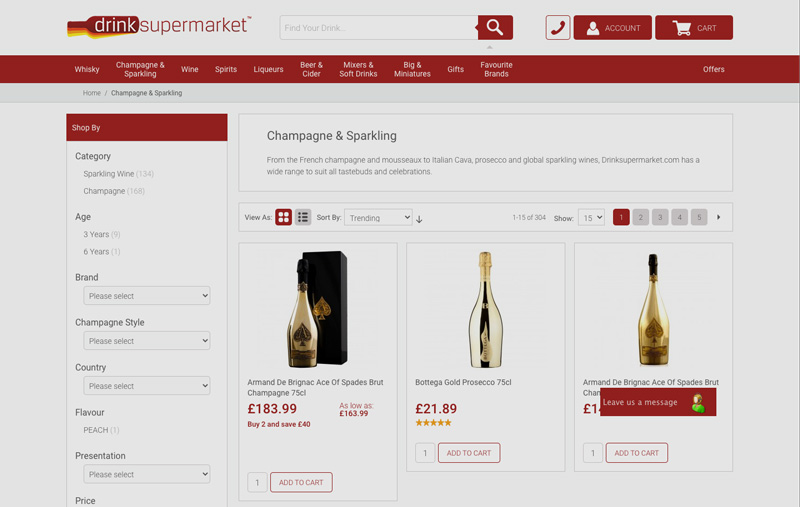This screenshot has height=507, width=800.
Task: Filter by Sparkling Wine category
Action: pos(109,174)
